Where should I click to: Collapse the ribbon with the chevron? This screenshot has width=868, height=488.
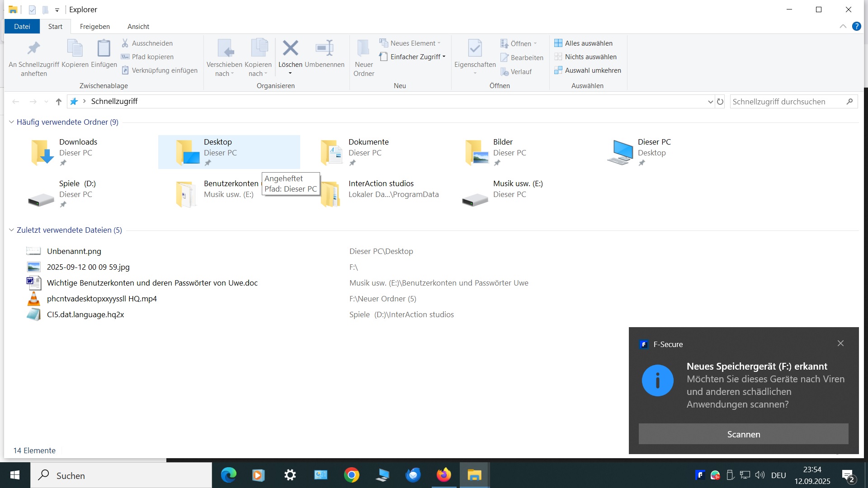coord(843,26)
